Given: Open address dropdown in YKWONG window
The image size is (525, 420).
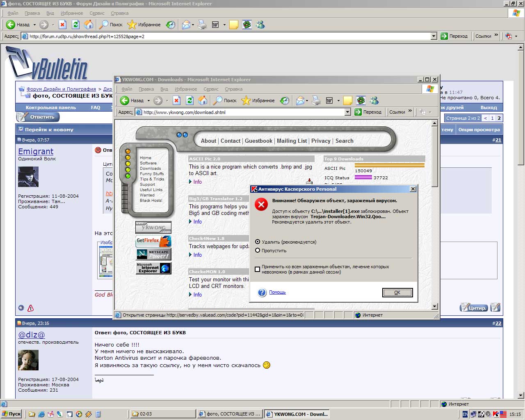Looking at the screenshot, I should pos(348,112).
